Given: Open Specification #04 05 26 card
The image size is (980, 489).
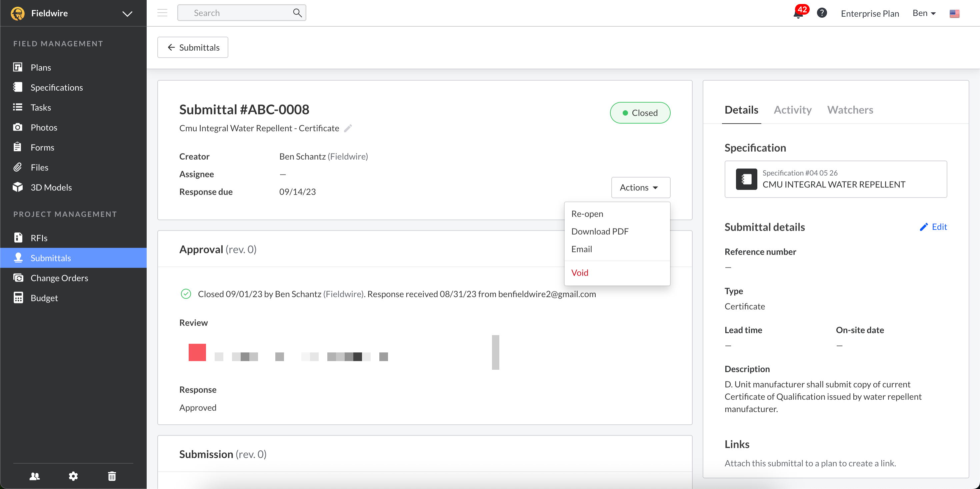Looking at the screenshot, I should click(835, 179).
